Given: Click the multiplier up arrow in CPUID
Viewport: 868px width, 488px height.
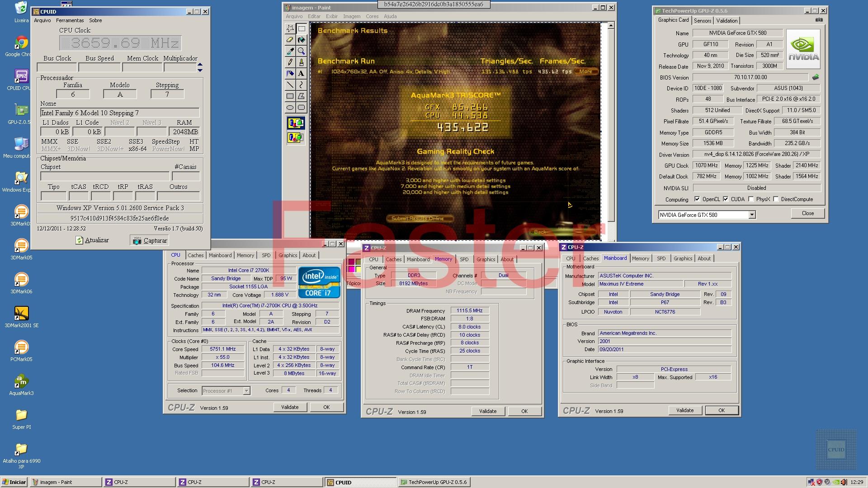Looking at the screenshot, I should click(x=200, y=65).
